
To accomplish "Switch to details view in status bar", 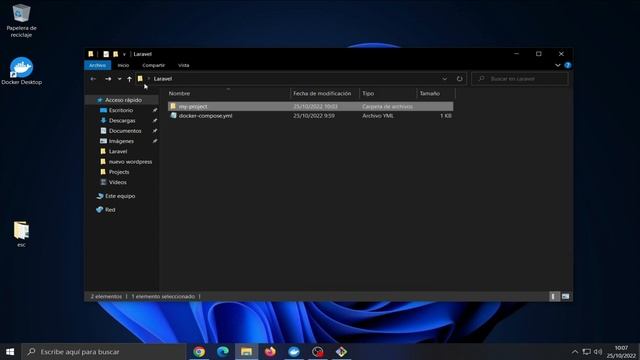I will (553, 296).
